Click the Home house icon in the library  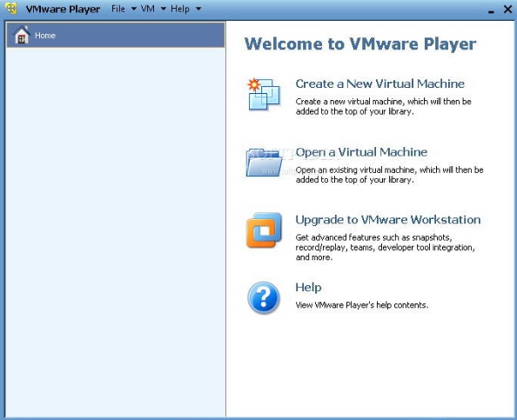22,35
